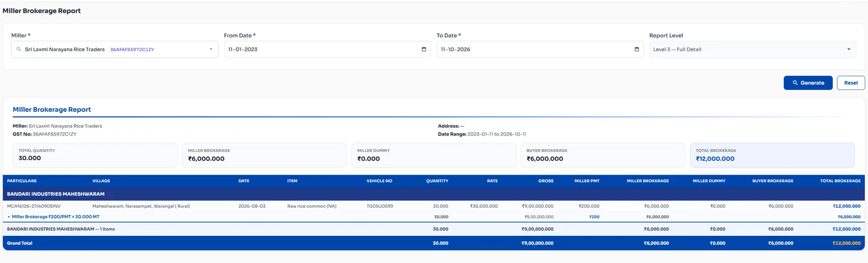
Task: Click the MCAN//26-27/4090SINV particulars cell
Action: coord(34,207)
